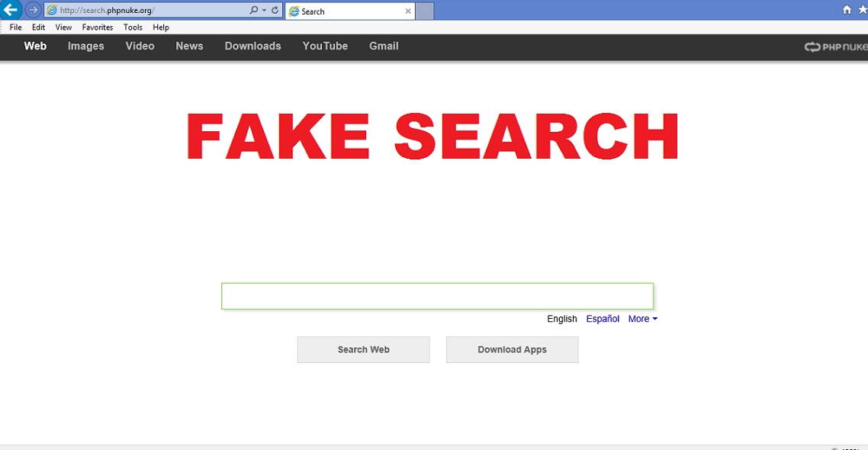Click inside the main search text box
The image size is (868, 450).
coord(437,296)
